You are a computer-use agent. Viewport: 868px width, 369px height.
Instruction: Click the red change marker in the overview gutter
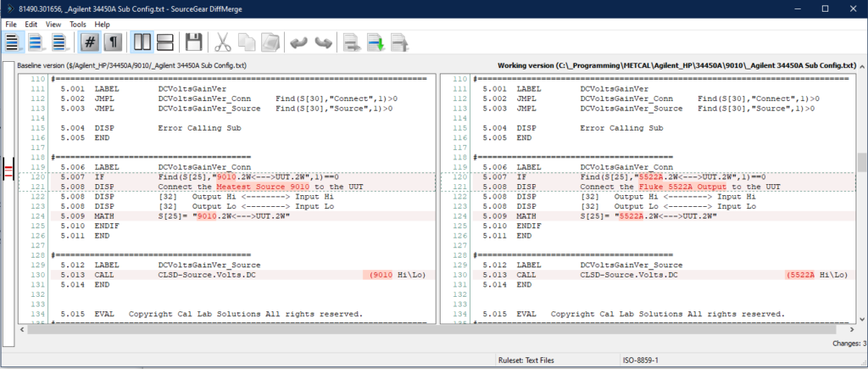click(x=8, y=171)
